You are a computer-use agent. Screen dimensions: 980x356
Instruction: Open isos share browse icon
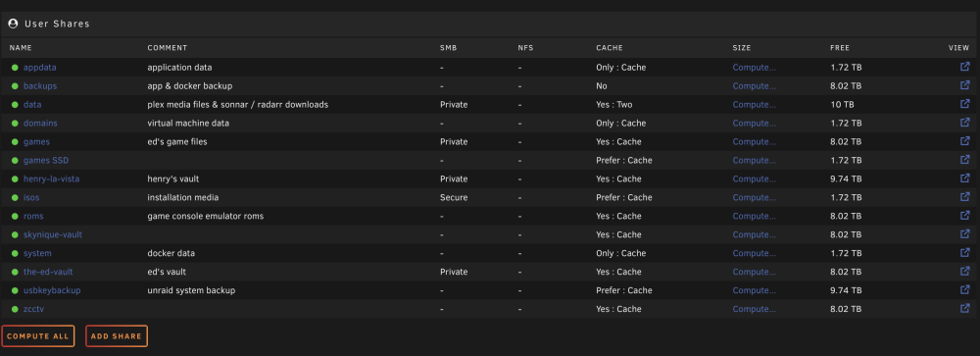(x=965, y=196)
